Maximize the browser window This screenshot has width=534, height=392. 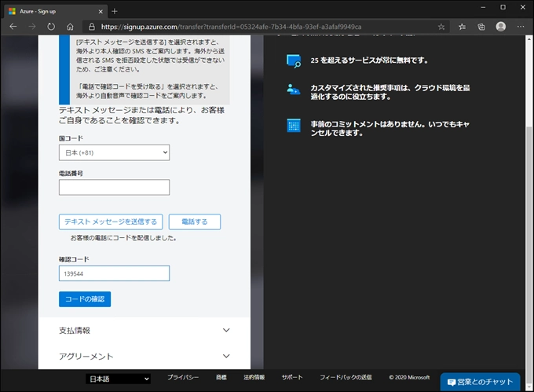coord(503,7)
